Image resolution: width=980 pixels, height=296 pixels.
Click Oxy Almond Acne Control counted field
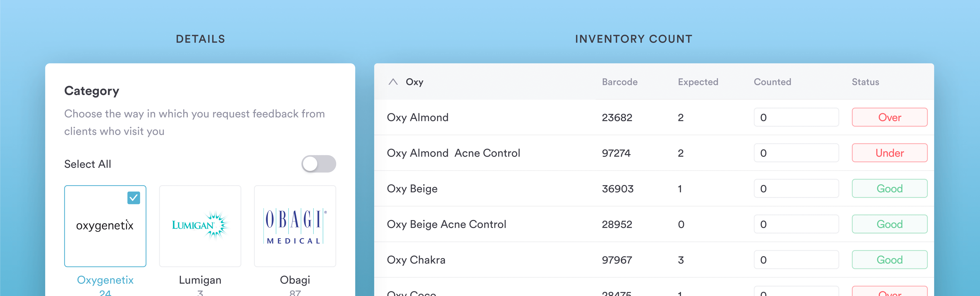coord(796,153)
